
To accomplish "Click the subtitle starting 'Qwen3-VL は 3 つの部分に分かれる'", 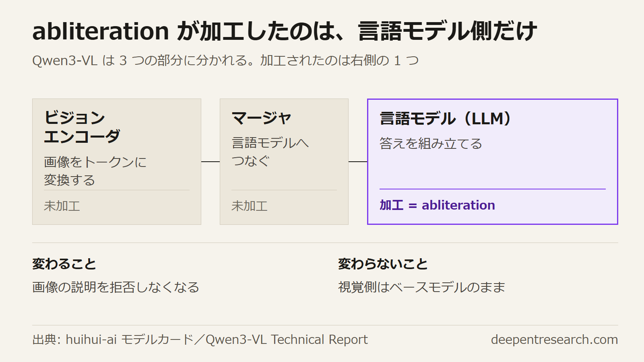I will point(225,60).
